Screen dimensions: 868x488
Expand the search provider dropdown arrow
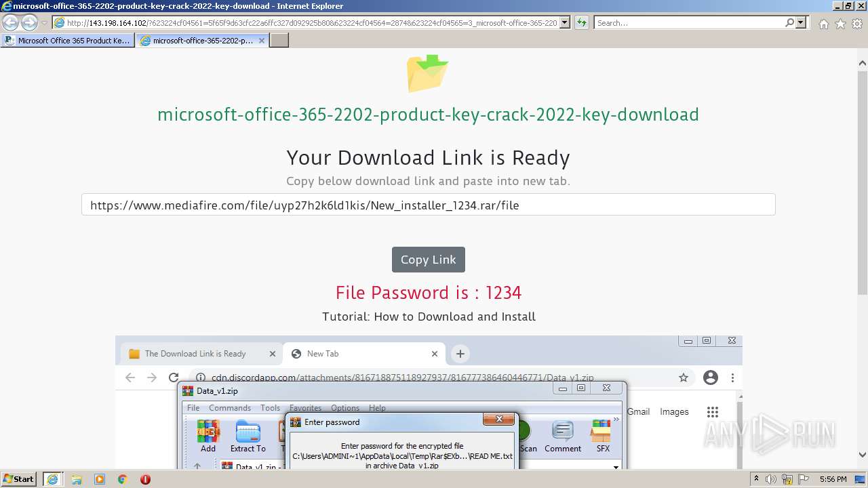click(x=802, y=23)
